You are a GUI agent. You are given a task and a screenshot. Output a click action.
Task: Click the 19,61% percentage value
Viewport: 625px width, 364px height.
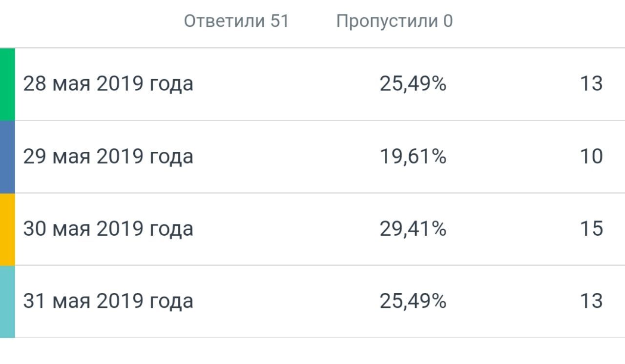tap(413, 157)
